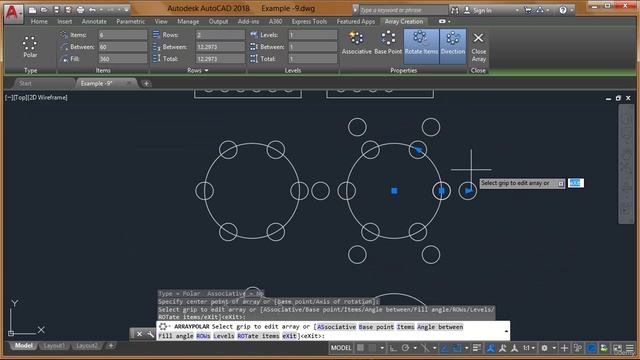The height and width of the screenshot is (360, 640).
Task: Open snap mode dropdown arrow in status bar
Action: (x=382, y=348)
